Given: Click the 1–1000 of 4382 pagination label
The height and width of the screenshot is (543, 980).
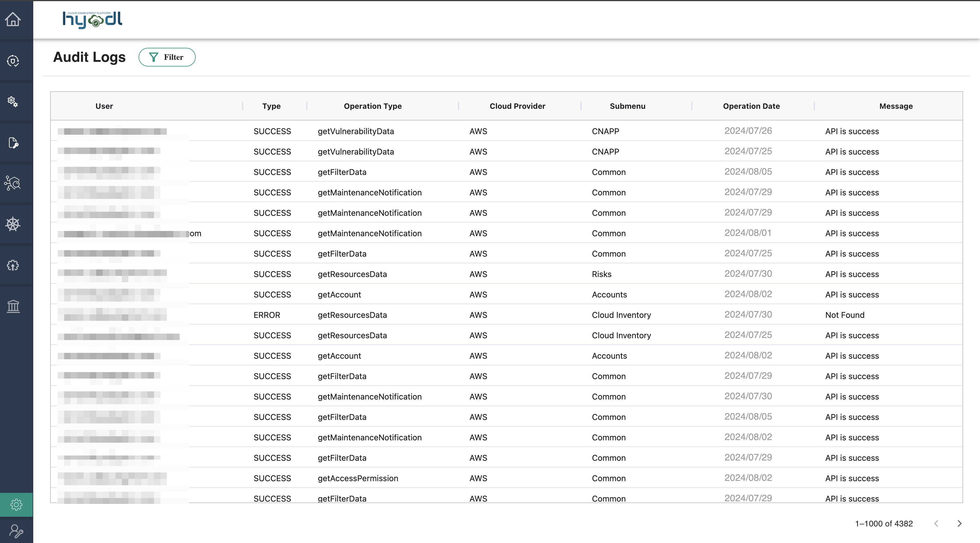Looking at the screenshot, I should [x=883, y=524].
